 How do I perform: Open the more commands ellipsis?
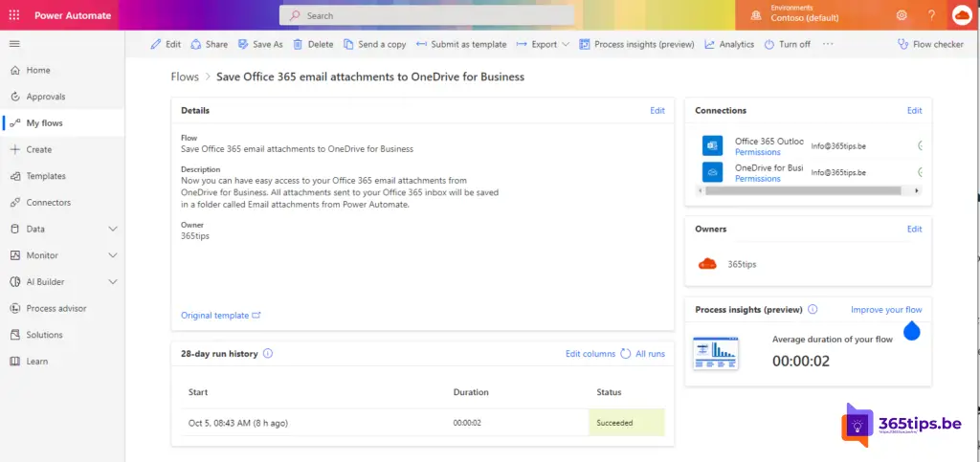tap(828, 44)
